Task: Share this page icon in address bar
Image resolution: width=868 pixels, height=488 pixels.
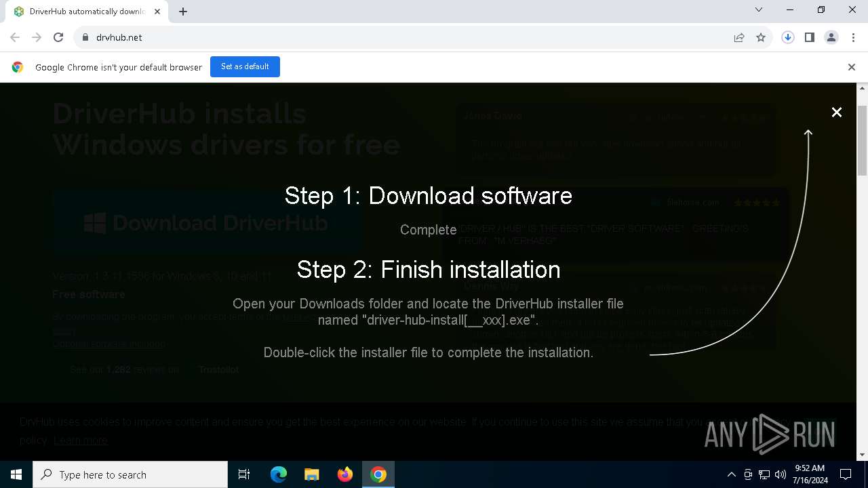Action: [739, 37]
